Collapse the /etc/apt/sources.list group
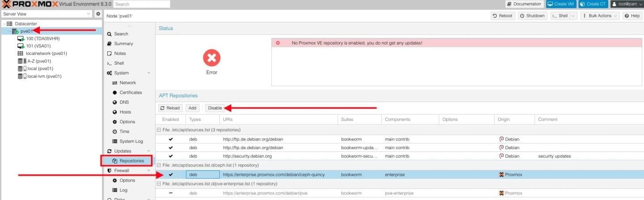Viewport: 644px width, 200px height. (x=158, y=130)
